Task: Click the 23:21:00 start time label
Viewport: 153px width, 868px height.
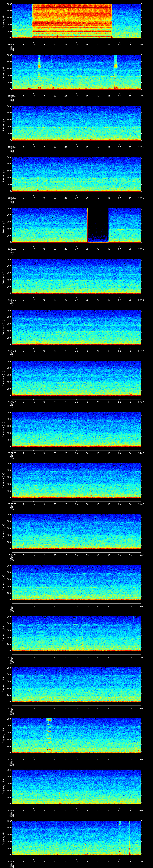Action: [x=12, y=402]
